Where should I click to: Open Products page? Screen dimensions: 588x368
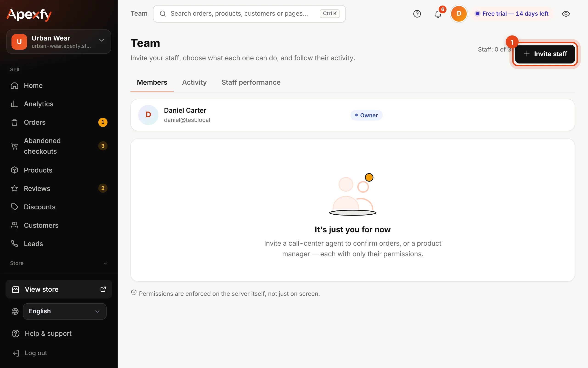(59, 170)
